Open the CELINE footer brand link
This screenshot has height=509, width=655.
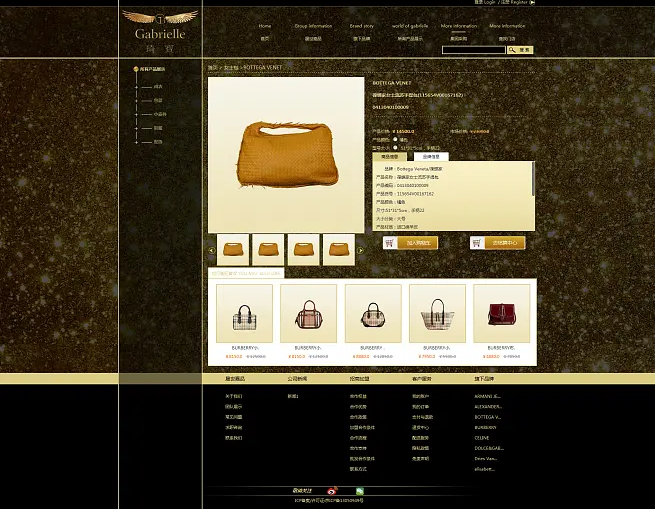(482, 438)
